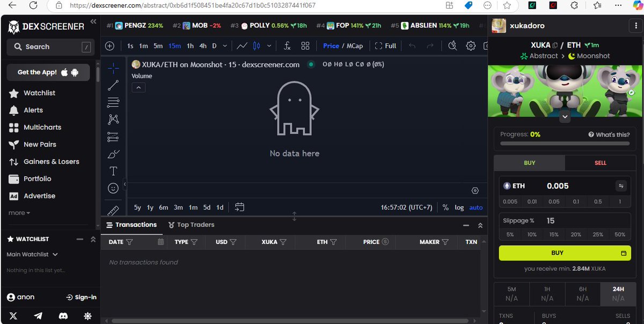
Task: Select the trend line drawing tool
Action: (113, 85)
